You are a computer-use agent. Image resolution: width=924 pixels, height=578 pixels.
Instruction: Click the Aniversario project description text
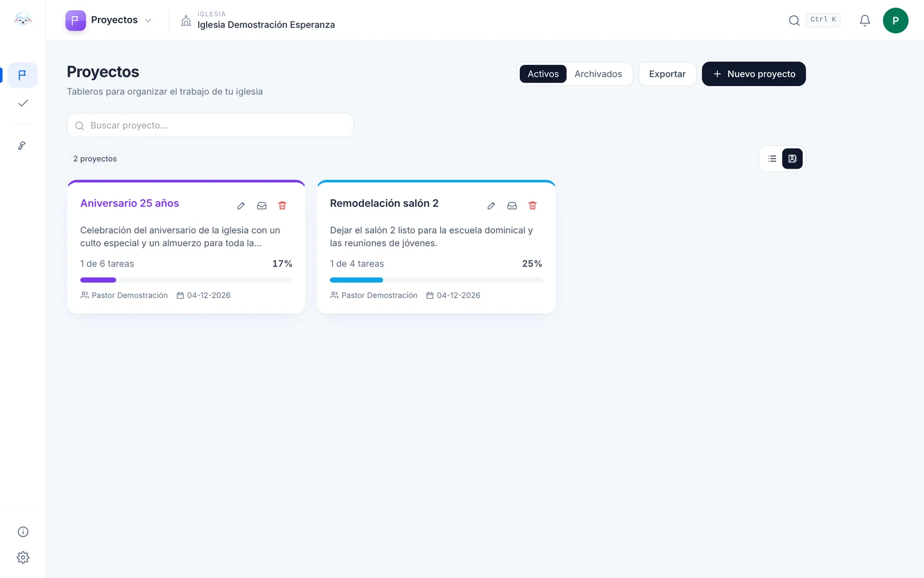coord(180,236)
